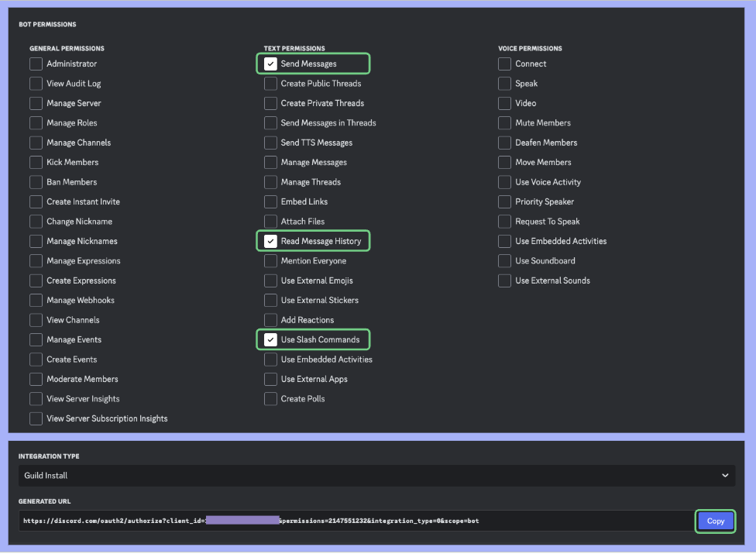
Task: Expand the Guild Install chevron arrow
Action: click(x=725, y=476)
